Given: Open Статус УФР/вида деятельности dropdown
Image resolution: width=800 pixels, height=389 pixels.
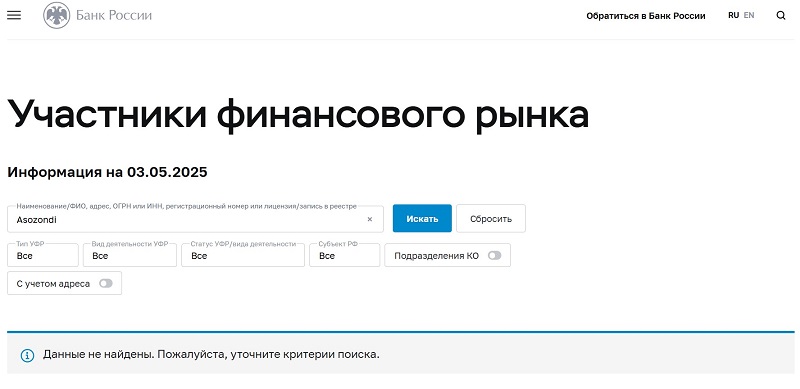Looking at the screenshot, I should 243,255.
